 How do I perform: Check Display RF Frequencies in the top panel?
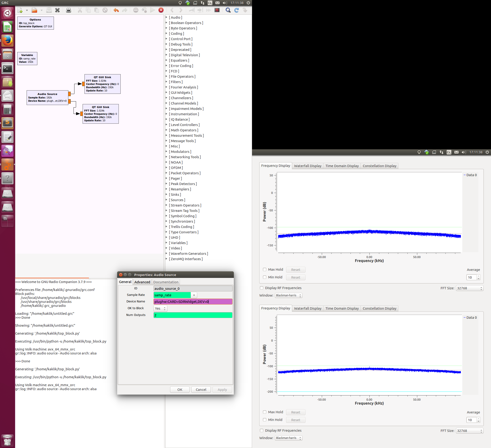click(262, 288)
